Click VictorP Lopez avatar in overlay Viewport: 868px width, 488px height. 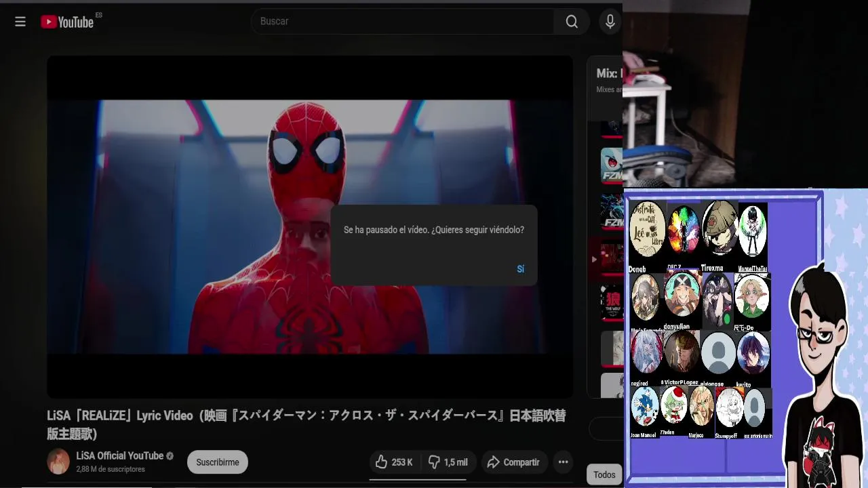[x=681, y=352]
